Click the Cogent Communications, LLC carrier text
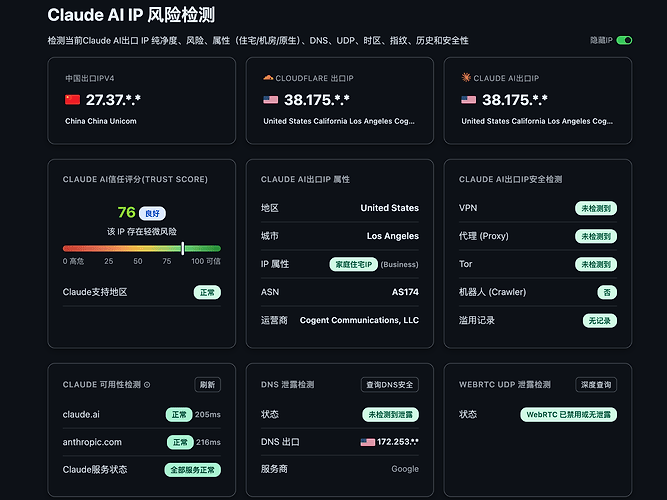The image size is (667, 500). pos(359,320)
